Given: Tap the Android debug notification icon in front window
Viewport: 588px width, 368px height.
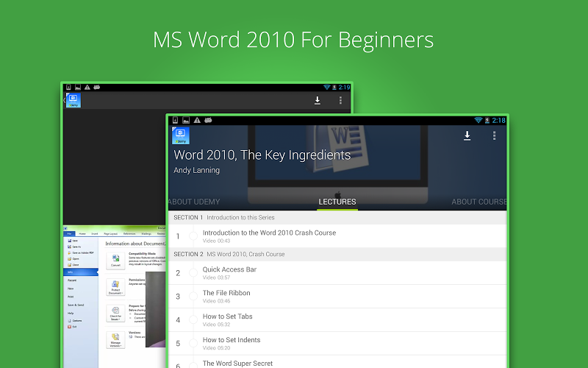Looking at the screenshot, I should [208, 120].
